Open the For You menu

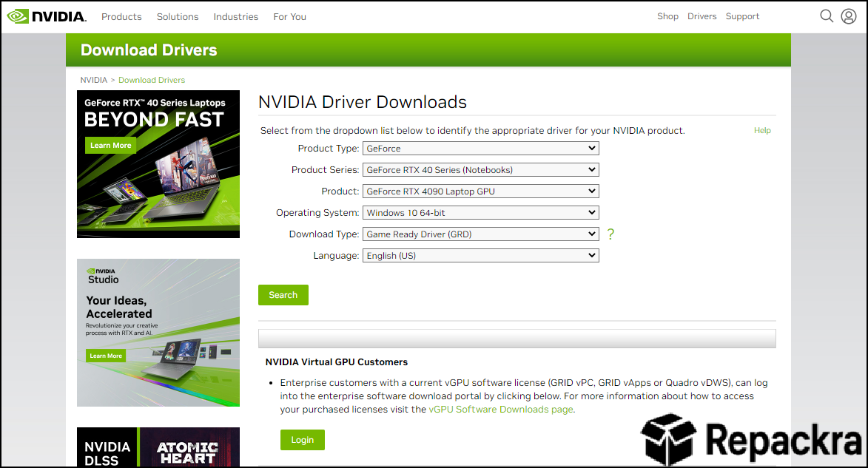[289, 16]
